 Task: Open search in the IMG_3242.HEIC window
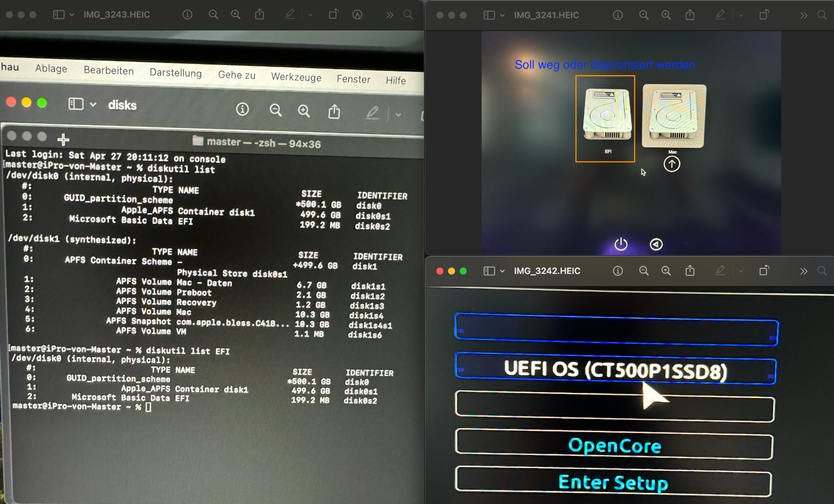pos(822,271)
